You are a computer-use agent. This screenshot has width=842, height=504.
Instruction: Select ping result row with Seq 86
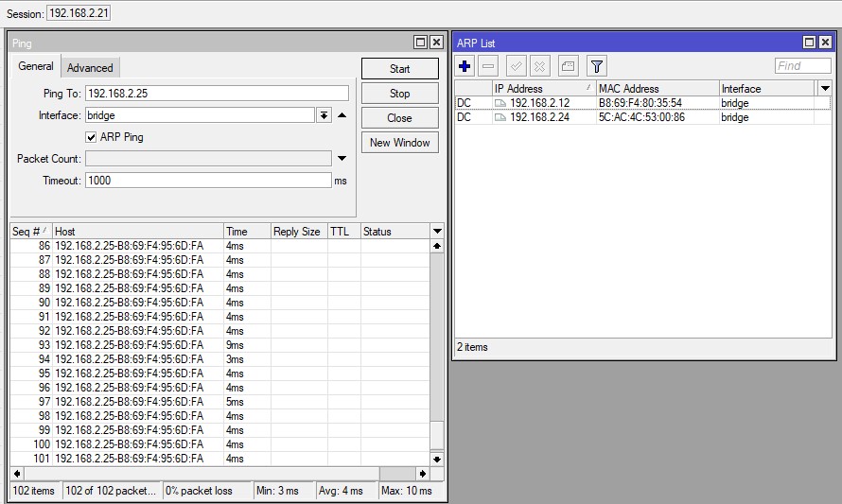point(220,246)
